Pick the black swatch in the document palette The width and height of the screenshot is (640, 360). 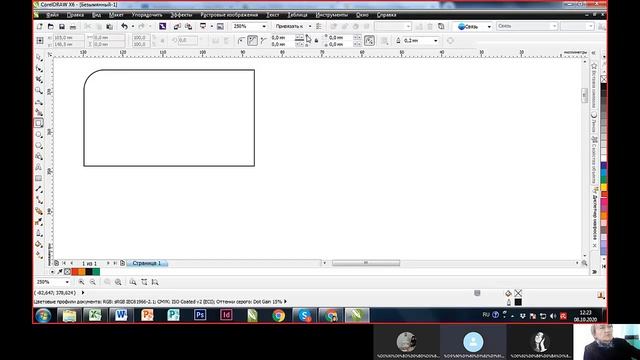89,272
